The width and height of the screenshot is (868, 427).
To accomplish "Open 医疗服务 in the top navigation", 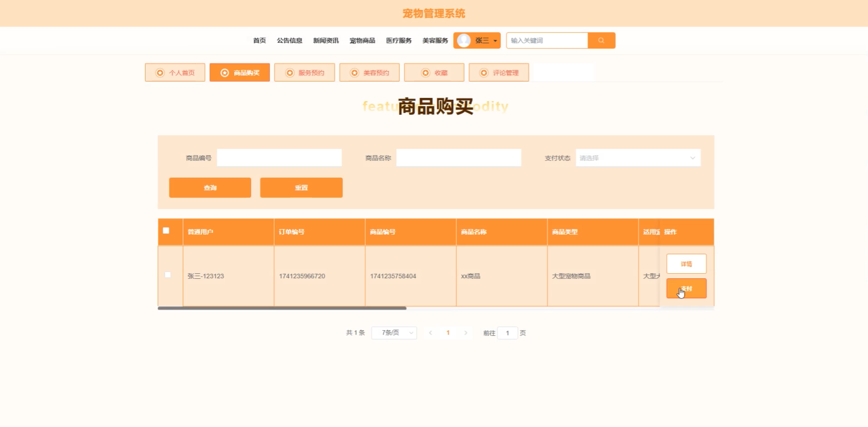I will tap(399, 40).
